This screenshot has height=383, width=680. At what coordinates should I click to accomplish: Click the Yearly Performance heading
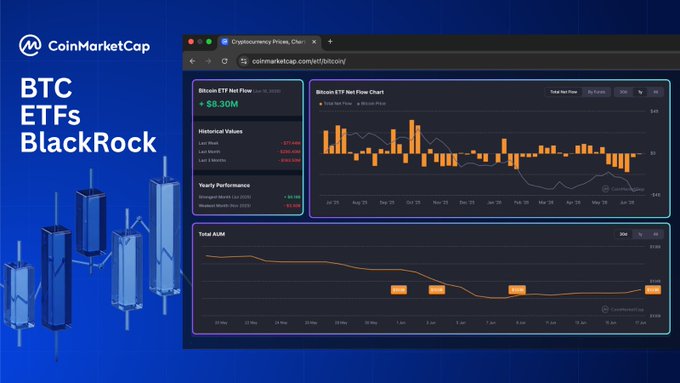224,185
